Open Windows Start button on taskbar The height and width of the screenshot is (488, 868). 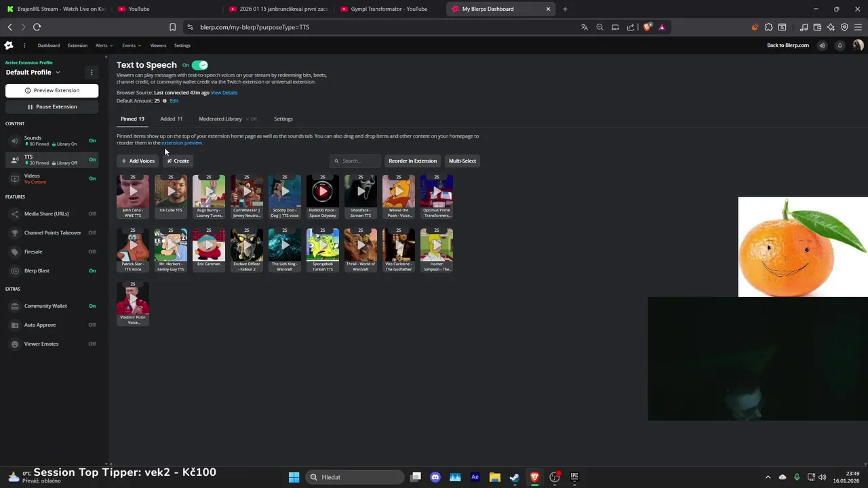click(294, 477)
